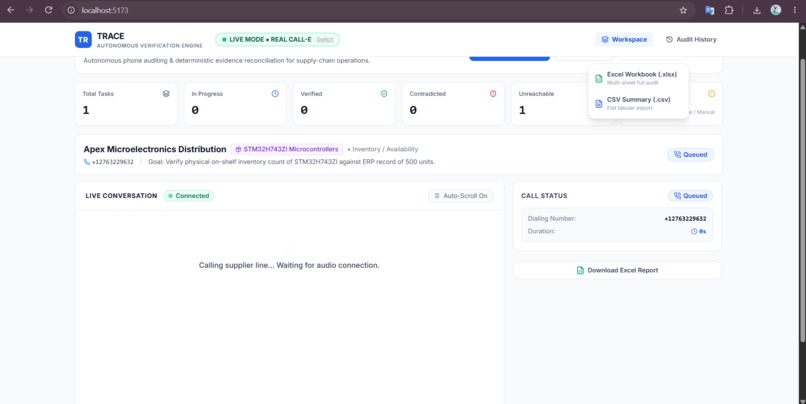Click the Verified shield icon
The height and width of the screenshot is (404, 806).
click(384, 94)
